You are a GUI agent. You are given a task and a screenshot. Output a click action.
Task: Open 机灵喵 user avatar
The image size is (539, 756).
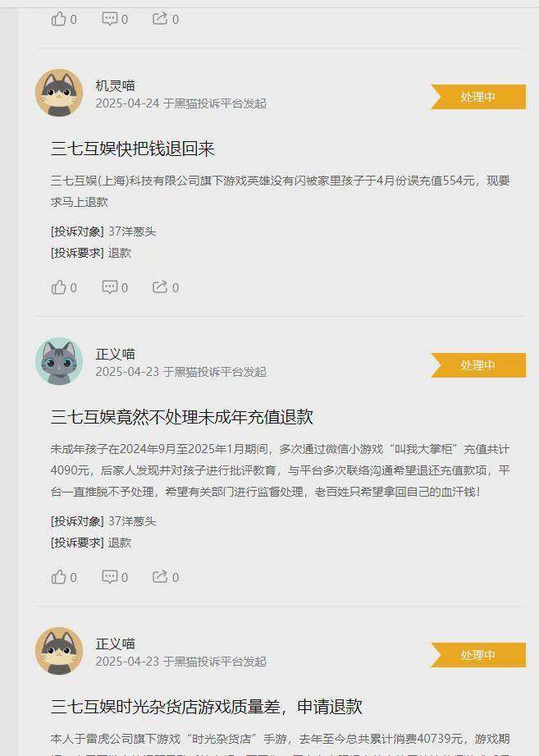click(x=59, y=93)
